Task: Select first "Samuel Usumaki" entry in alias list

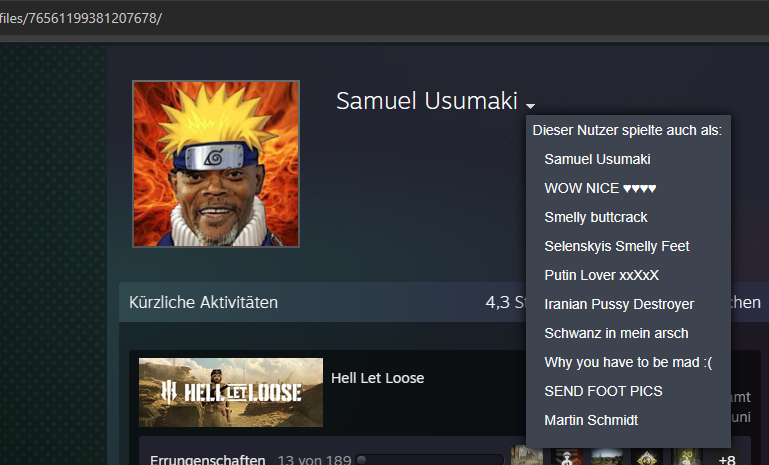Action: [x=597, y=159]
